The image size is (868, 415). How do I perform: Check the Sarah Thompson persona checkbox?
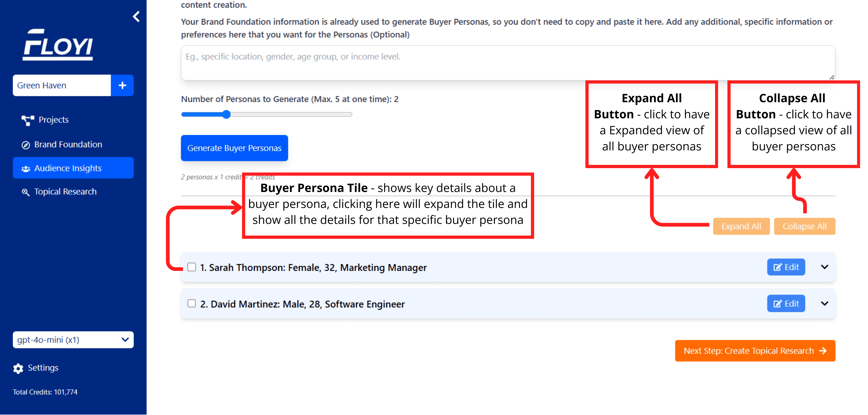click(x=191, y=267)
